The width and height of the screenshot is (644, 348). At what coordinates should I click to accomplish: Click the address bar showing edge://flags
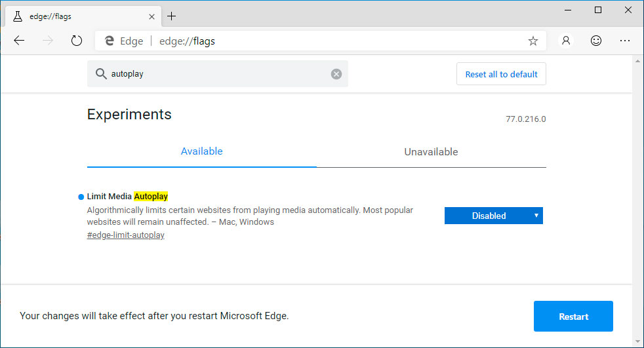(x=328, y=41)
